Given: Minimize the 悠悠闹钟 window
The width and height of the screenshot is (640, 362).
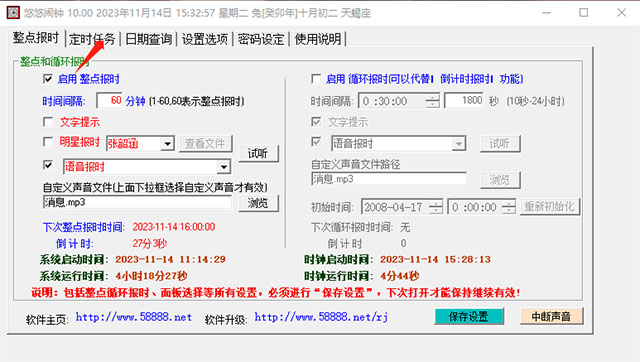Looking at the screenshot, I should pos(546,13).
